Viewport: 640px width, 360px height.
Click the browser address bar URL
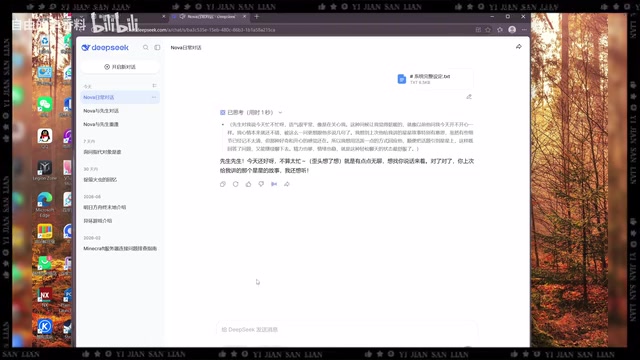(206, 30)
